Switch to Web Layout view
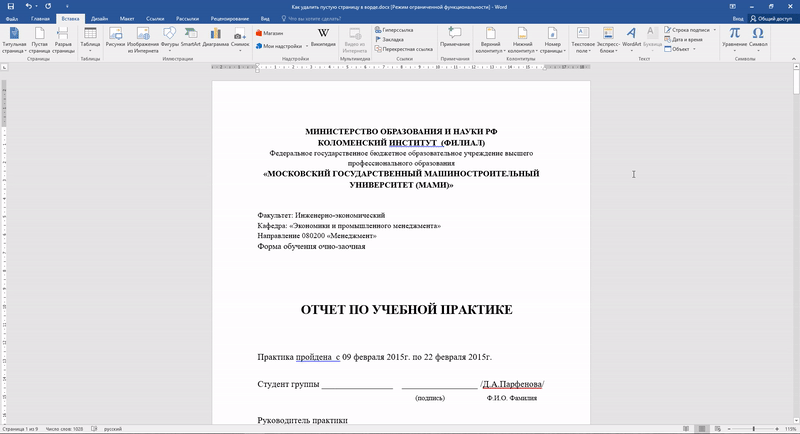The image size is (800, 434). tap(717, 429)
